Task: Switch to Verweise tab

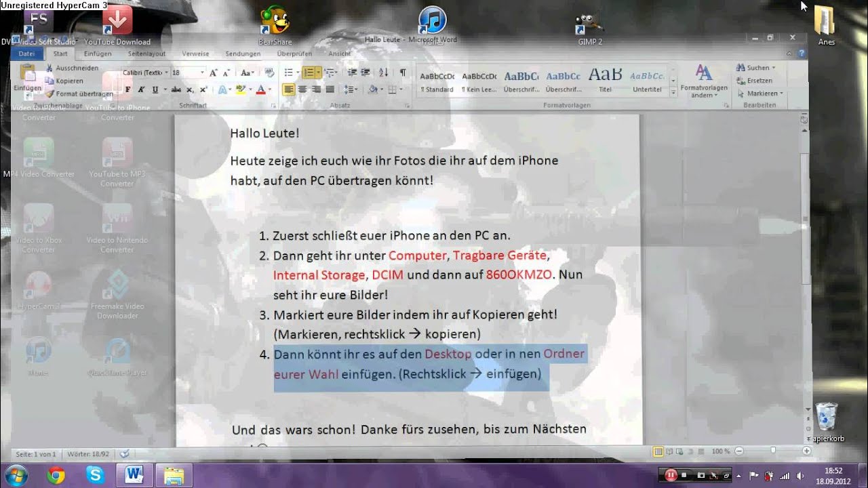Action: [195, 54]
